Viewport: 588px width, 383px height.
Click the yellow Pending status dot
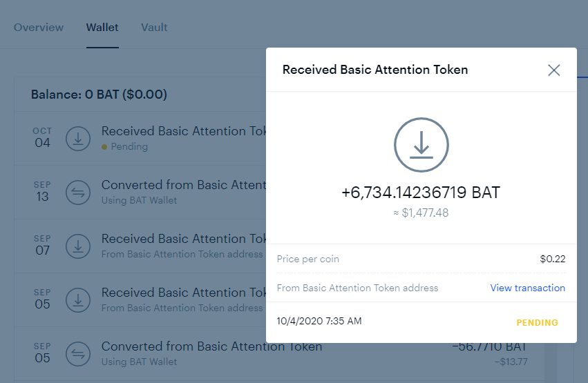click(104, 147)
